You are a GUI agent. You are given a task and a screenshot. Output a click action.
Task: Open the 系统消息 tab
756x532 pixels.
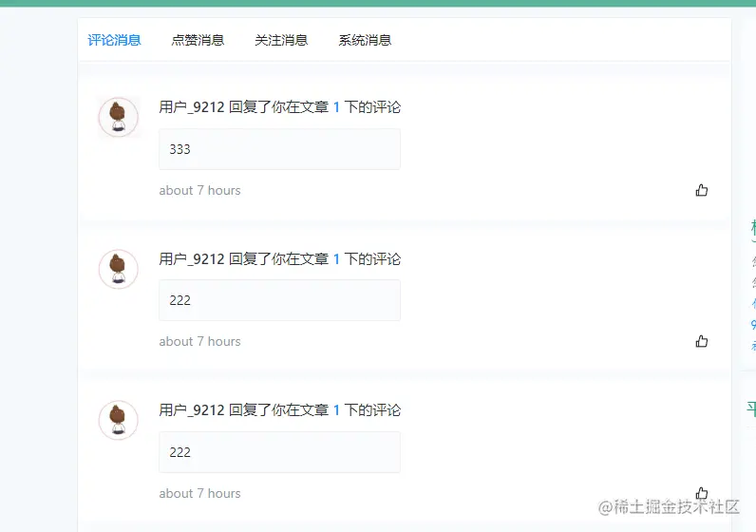pyautogui.click(x=365, y=40)
